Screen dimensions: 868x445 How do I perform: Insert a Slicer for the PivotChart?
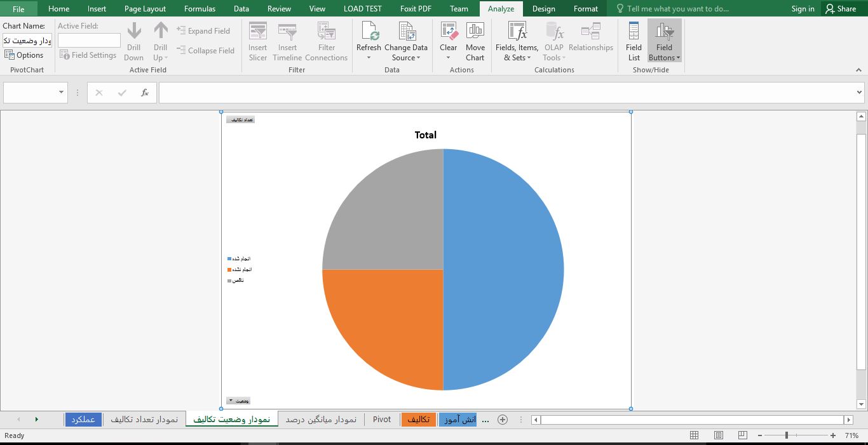tap(258, 42)
